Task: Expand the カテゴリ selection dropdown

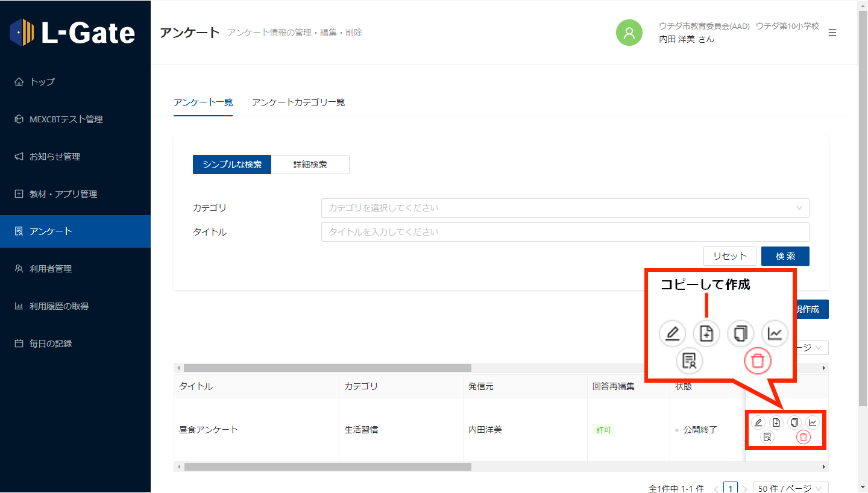Action: pyautogui.click(x=565, y=208)
